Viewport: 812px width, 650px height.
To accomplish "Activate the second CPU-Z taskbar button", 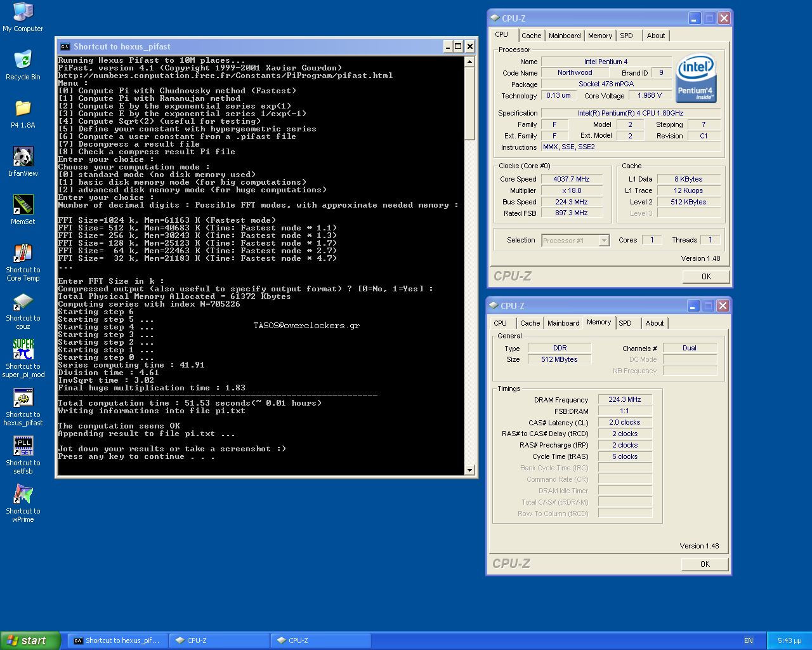I will [x=320, y=640].
